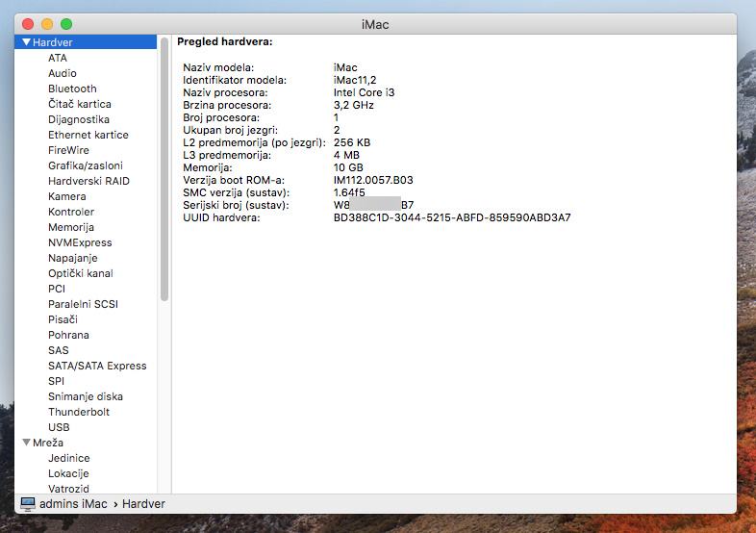
Task: Minimize window with the yellow button
Action: click(x=47, y=24)
